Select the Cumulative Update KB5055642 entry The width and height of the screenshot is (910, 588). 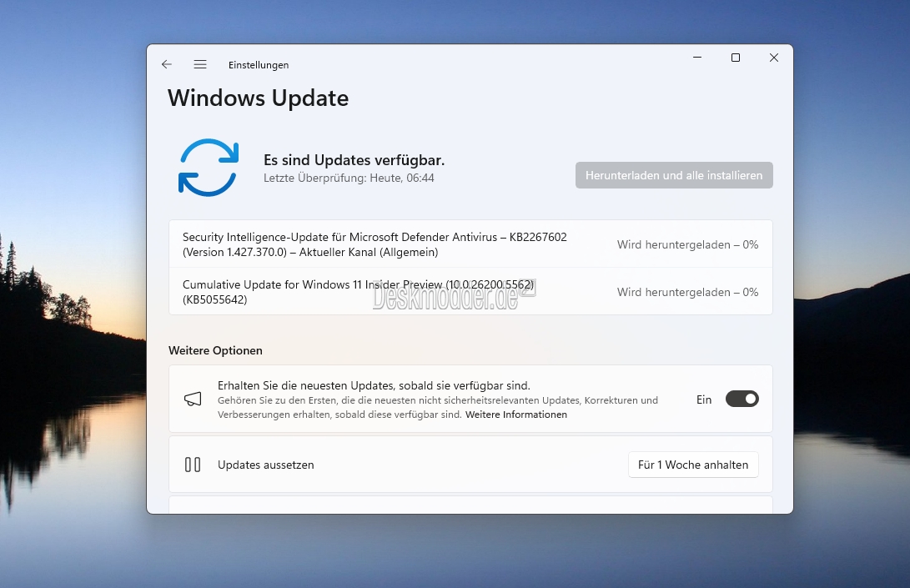pyautogui.click(x=470, y=291)
